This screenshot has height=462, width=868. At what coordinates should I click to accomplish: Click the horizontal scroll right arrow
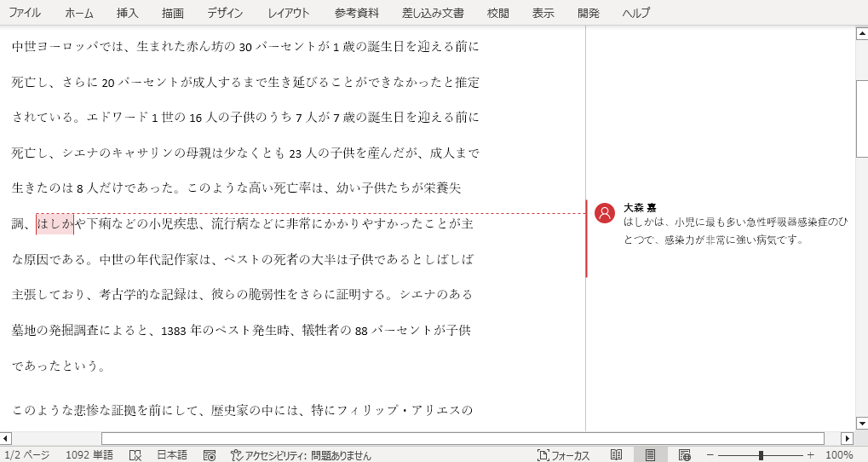847,439
